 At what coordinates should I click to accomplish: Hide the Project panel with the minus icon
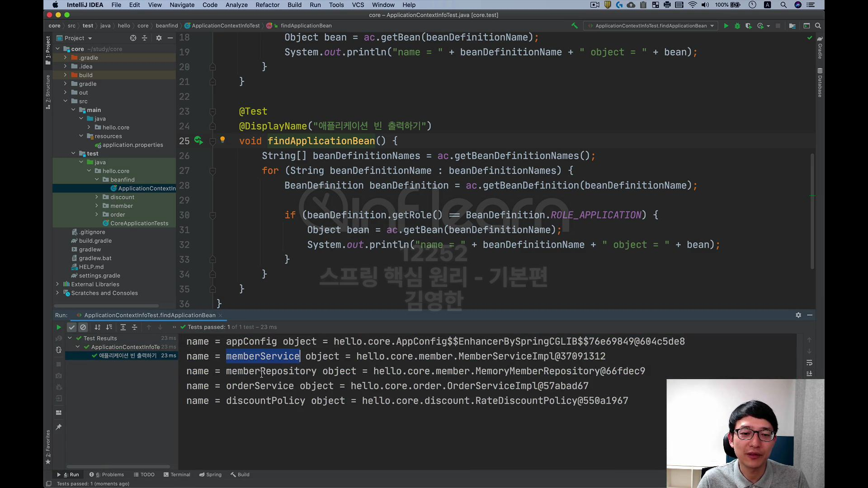point(170,38)
